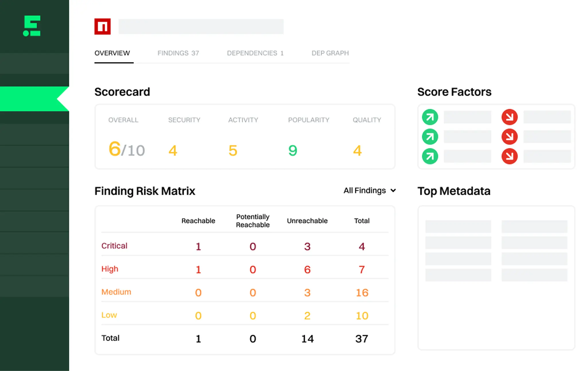Image resolution: width=588 pixels, height=371 pixels.
Task: Click the Popularity score of 9
Action: click(x=293, y=150)
